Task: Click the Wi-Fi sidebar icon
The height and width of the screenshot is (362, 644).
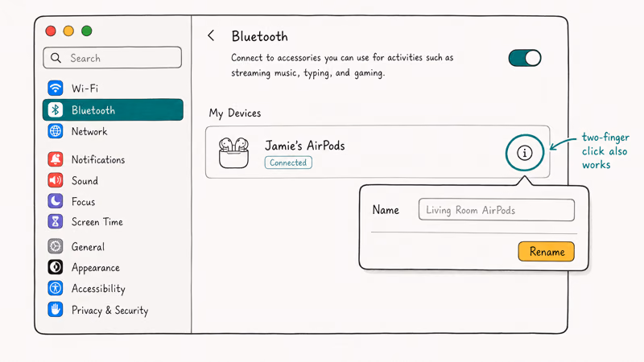Action: click(x=56, y=88)
